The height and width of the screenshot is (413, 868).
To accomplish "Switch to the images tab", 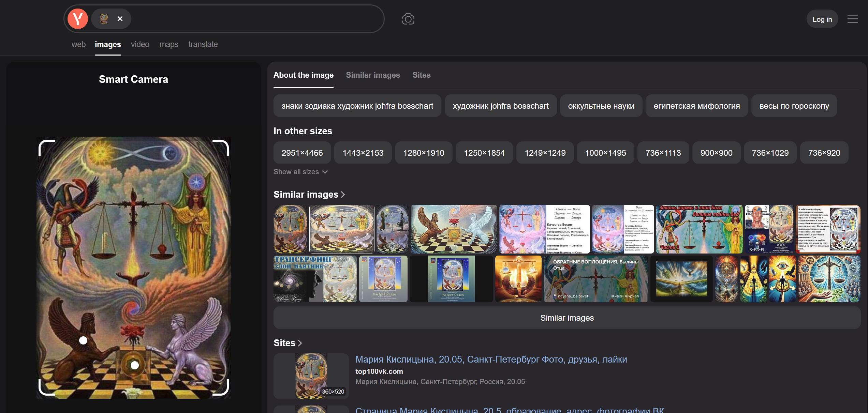I will tap(108, 44).
